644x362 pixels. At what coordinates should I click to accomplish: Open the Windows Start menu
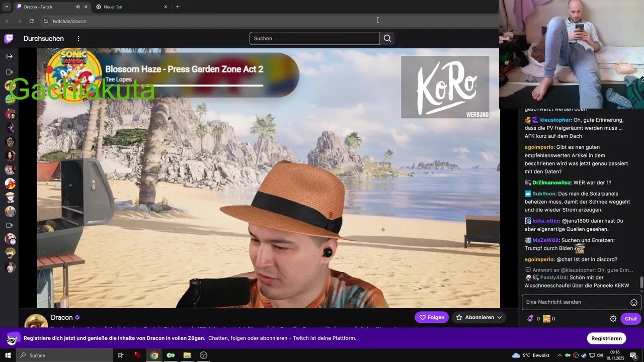[8, 355]
